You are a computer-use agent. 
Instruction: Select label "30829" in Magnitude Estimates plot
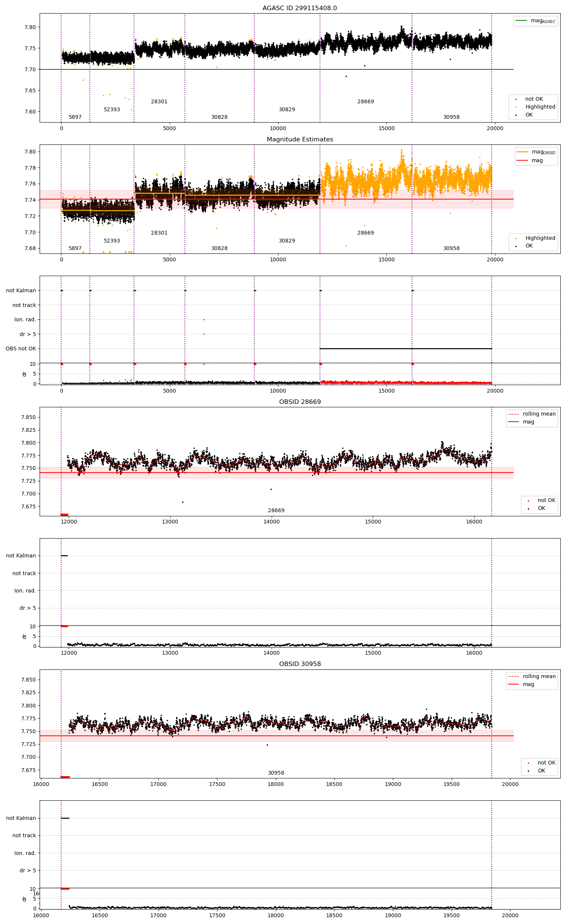[x=287, y=241]
